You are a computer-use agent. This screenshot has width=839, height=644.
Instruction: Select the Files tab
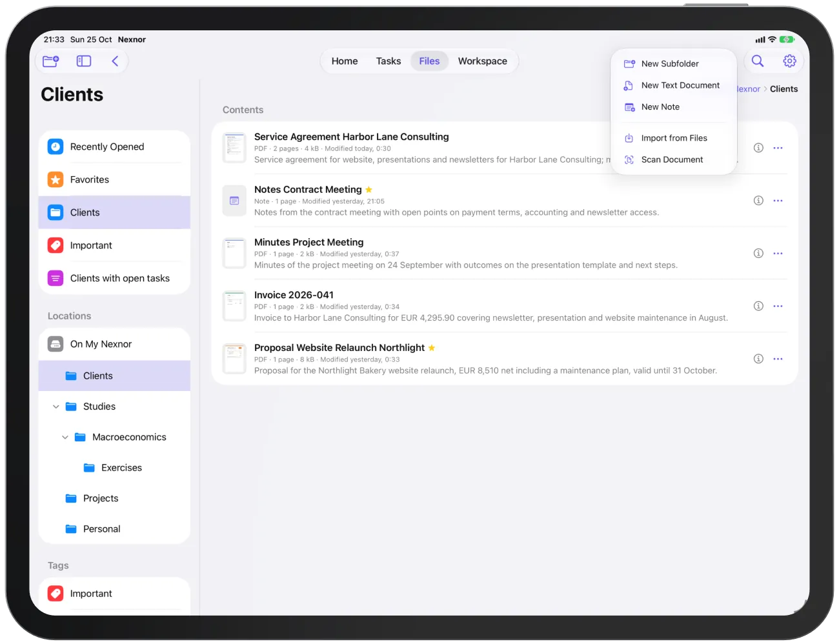[x=429, y=61]
